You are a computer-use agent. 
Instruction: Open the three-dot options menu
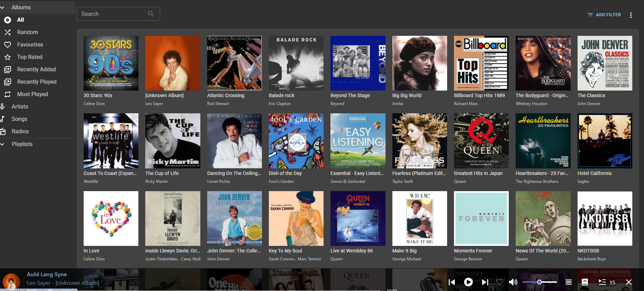click(x=631, y=15)
